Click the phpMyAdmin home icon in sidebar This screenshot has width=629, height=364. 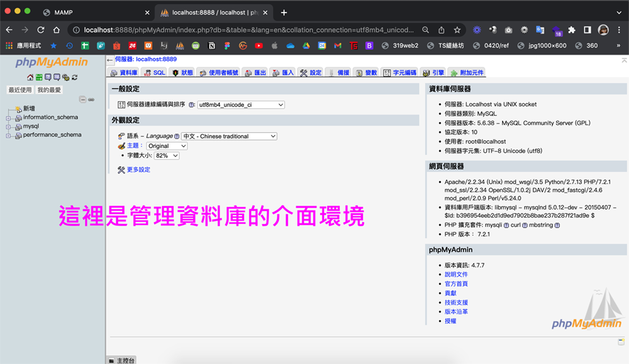click(30, 77)
